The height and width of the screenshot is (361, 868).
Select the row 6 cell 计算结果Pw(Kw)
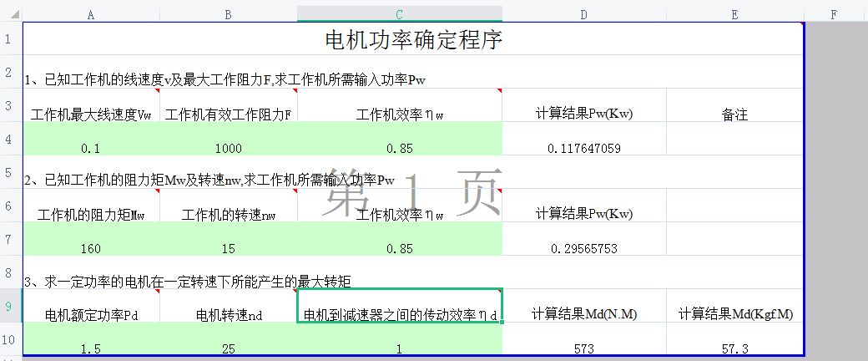tap(584, 206)
